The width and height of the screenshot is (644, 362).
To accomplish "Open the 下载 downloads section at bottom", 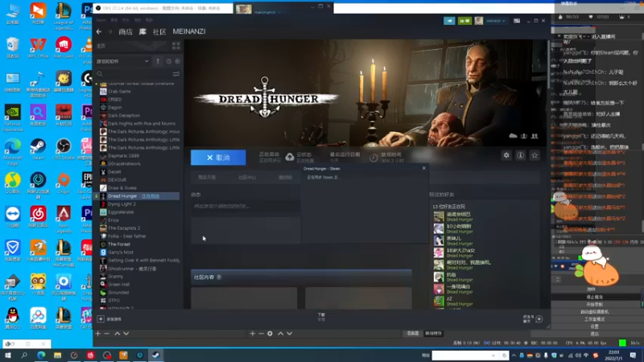I will [x=321, y=316].
